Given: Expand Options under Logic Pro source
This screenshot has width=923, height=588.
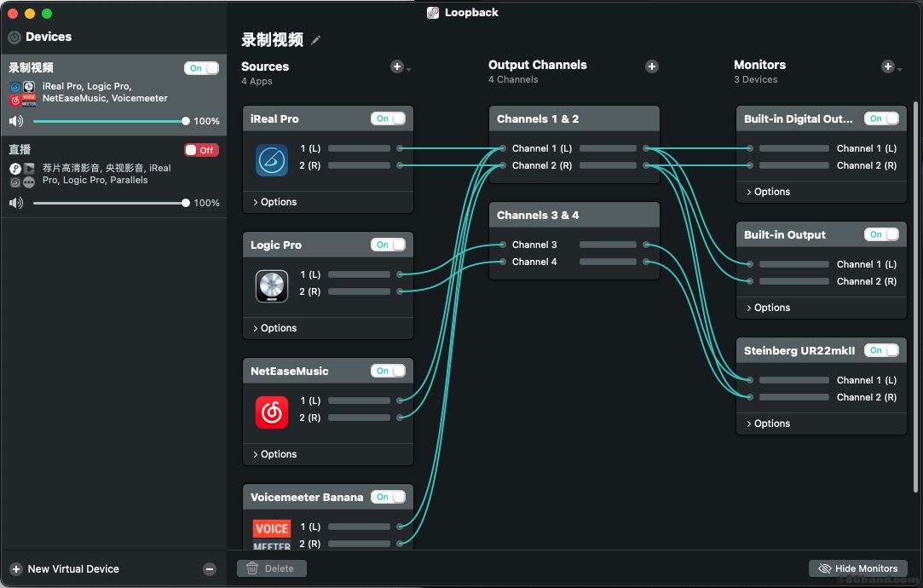Looking at the screenshot, I should tap(274, 328).
